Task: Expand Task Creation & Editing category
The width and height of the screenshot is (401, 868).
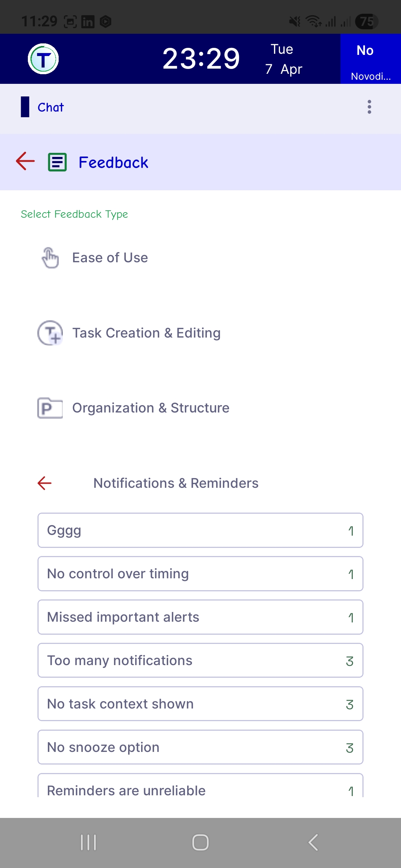Action: pos(146,333)
